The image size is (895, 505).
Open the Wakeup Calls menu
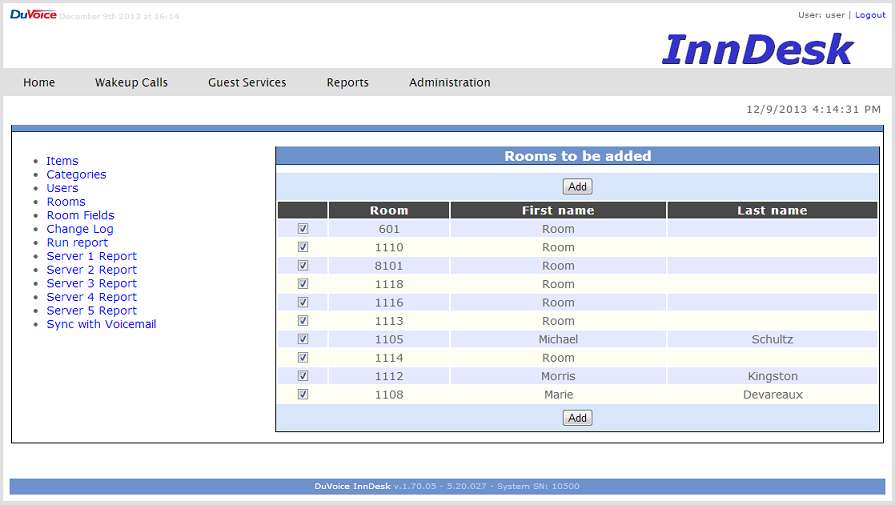[131, 82]
